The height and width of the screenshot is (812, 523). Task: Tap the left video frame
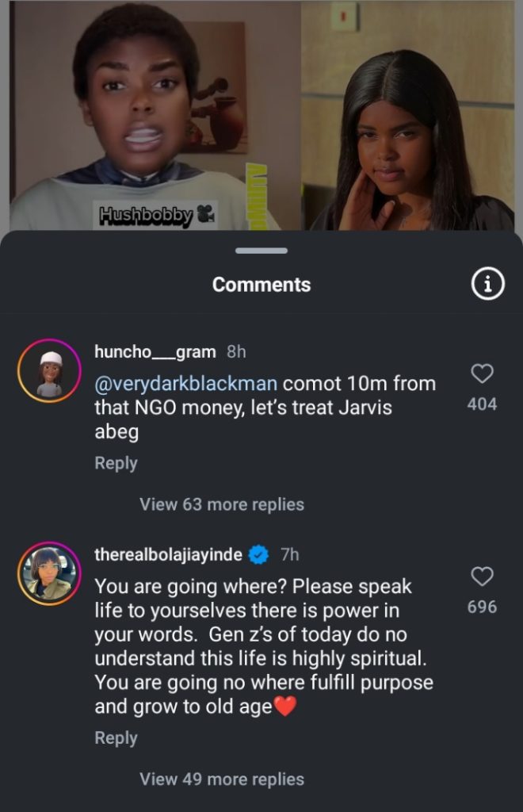[x=151, y=111]
